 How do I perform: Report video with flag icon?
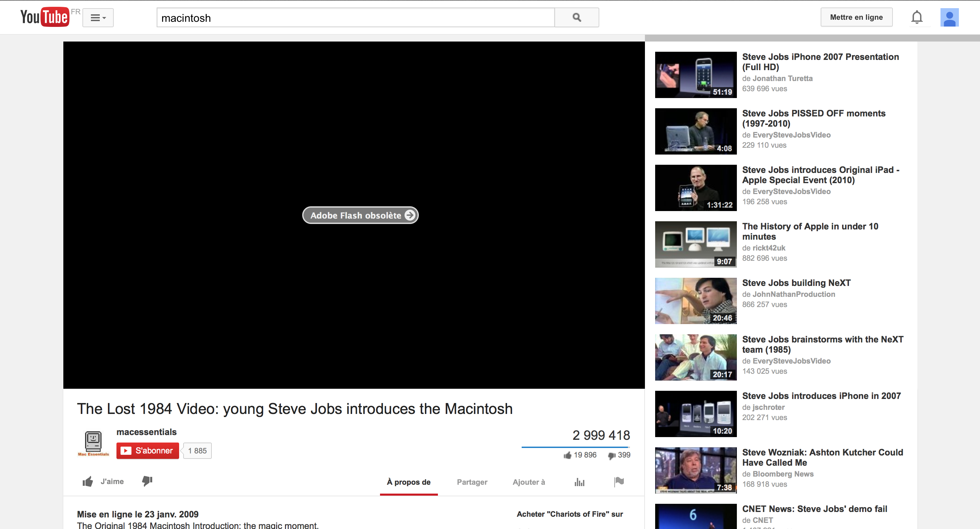[x=619, y=482]
